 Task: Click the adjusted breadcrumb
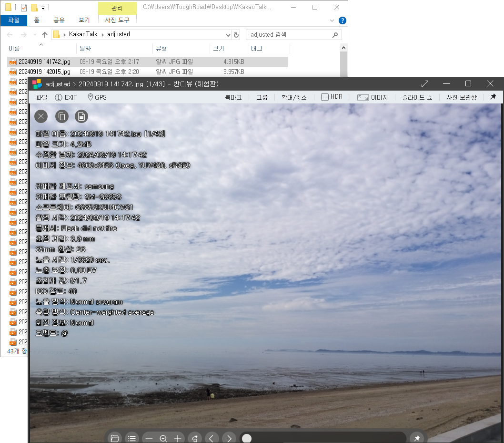click(118, 34)
